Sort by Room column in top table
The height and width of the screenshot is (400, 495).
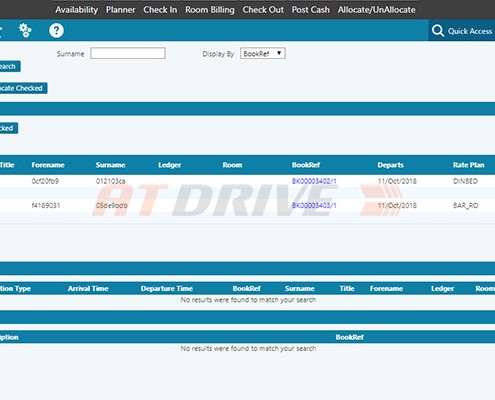[232, 165]
